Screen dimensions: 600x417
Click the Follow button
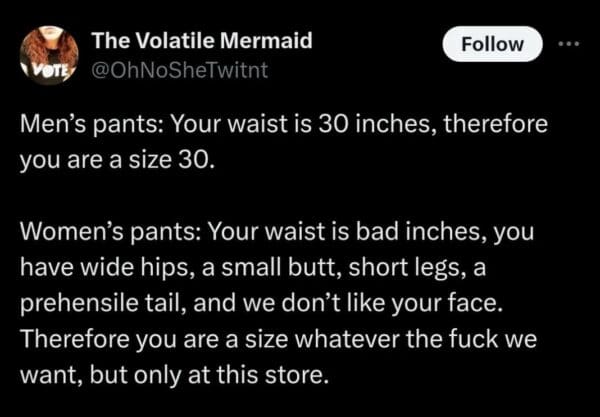pyautogui.click(x=495, y=44)
